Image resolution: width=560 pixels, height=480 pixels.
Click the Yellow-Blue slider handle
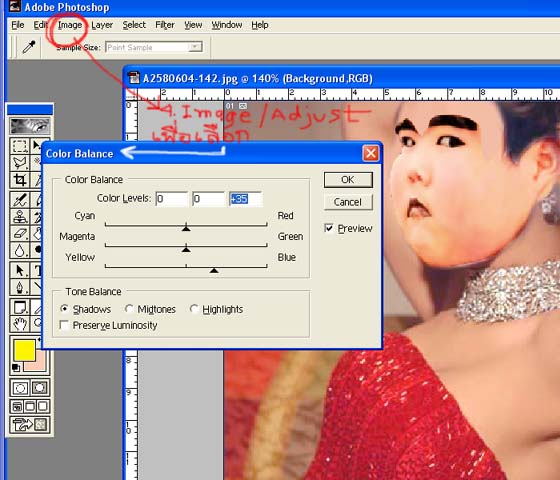214,270
